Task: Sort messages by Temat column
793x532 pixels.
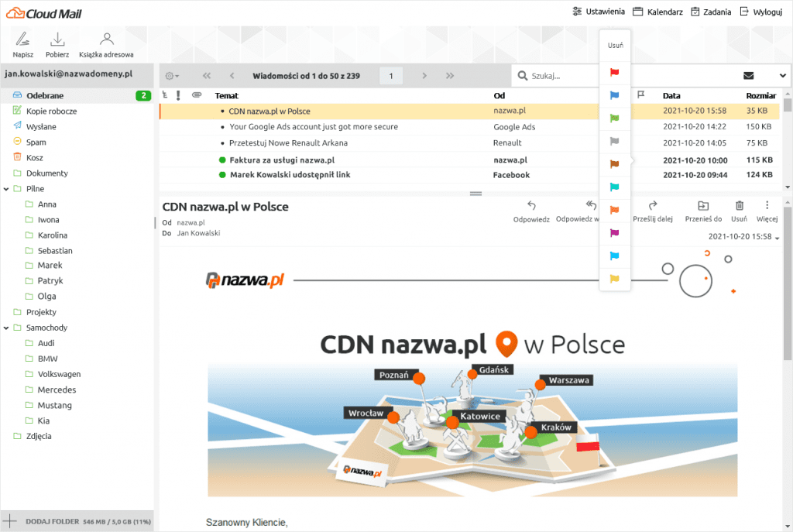Action: tap(227, 95)
